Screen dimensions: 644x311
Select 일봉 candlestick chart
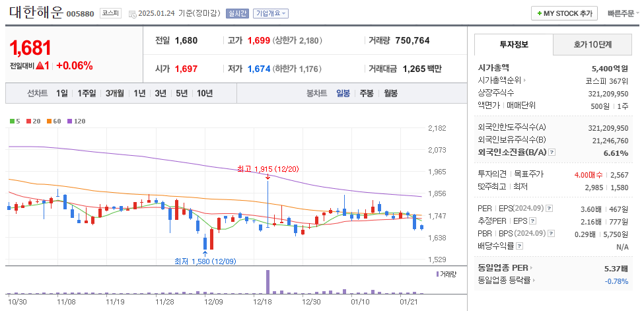[x=343, y=93]
